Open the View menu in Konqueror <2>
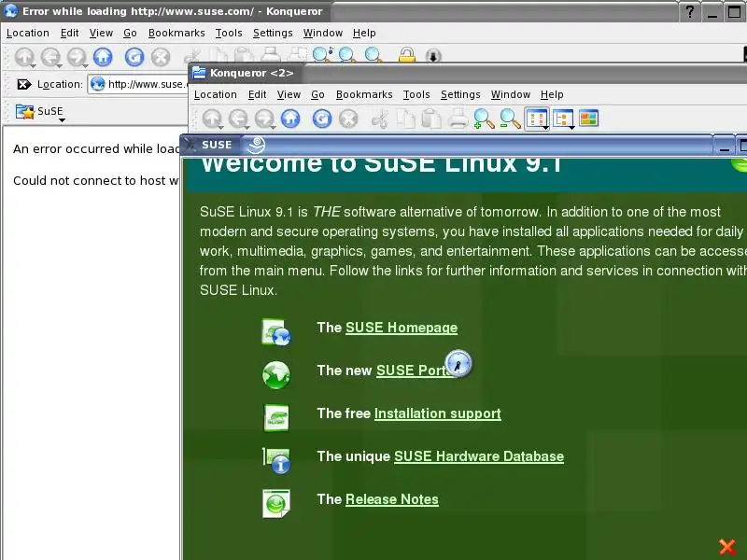 (x=289, y=94)
